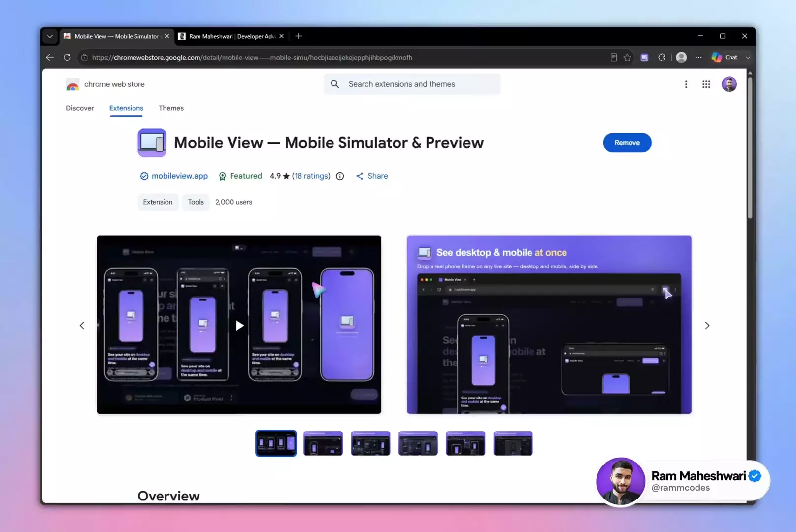The image size is (796, 532).
Task: Switch to the Ram Maheshwari Developer tab
Action: tap(231, 36)
